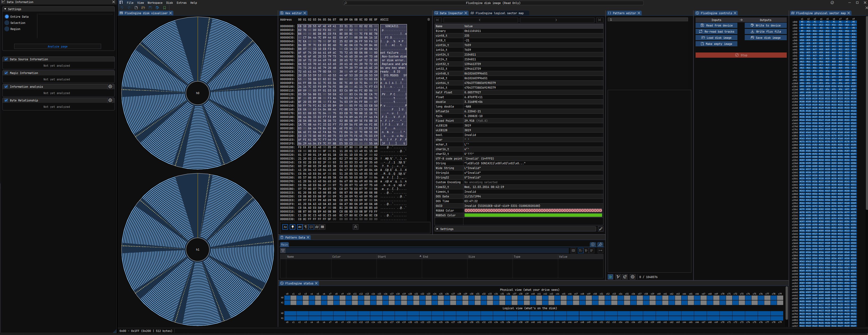868x335 pixels.
Task: Click the RGBA8 Color swatch value
Action: (x=533, y=210)
